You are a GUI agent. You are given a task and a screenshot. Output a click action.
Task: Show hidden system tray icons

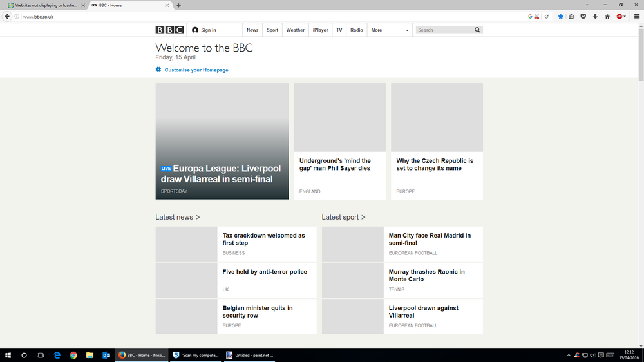(x=569, y=356)
